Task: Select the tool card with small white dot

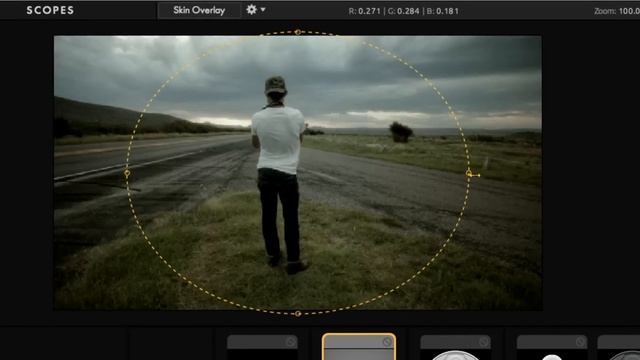Action: (552, 348)
